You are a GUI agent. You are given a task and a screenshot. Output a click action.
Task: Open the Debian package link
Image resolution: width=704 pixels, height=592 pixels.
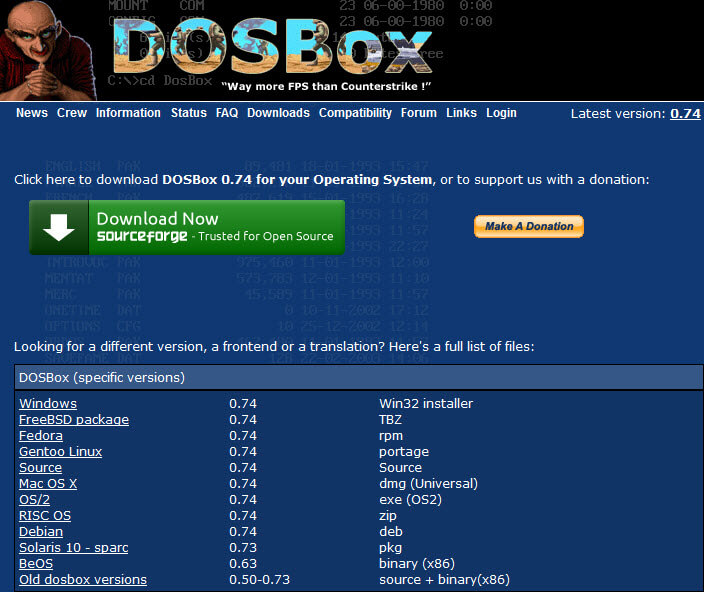point(41,532)
